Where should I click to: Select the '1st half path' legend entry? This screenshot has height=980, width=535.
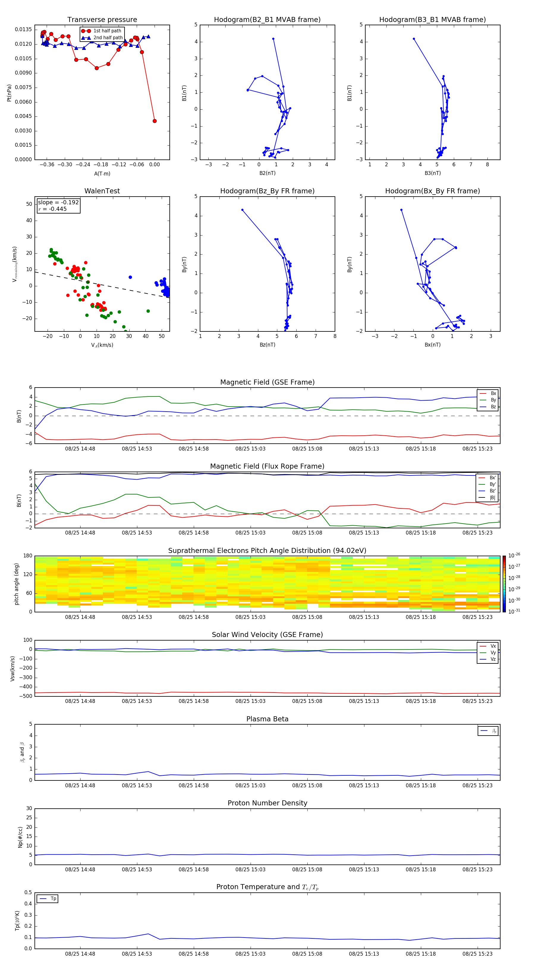tap(102, 31)
